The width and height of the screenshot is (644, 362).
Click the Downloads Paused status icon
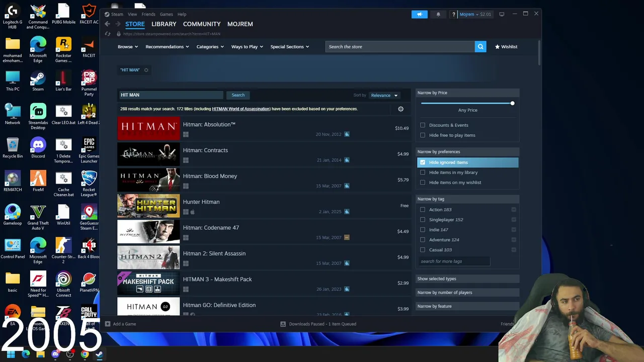(x=283, y=324)
